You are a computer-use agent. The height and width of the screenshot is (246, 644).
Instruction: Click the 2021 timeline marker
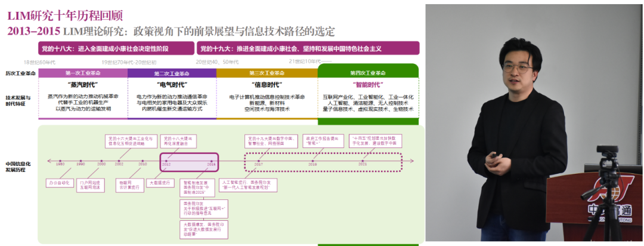[363, 161]
